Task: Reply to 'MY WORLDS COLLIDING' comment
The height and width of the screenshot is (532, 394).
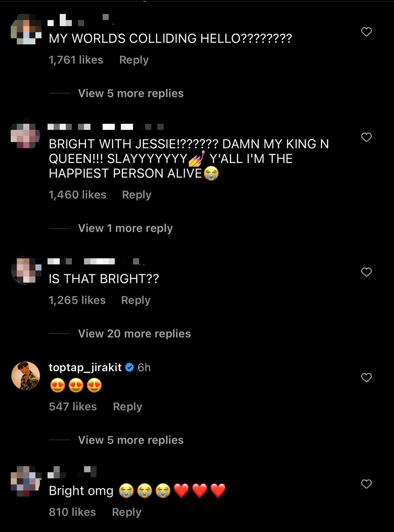Action: click(x=134, y=60)
